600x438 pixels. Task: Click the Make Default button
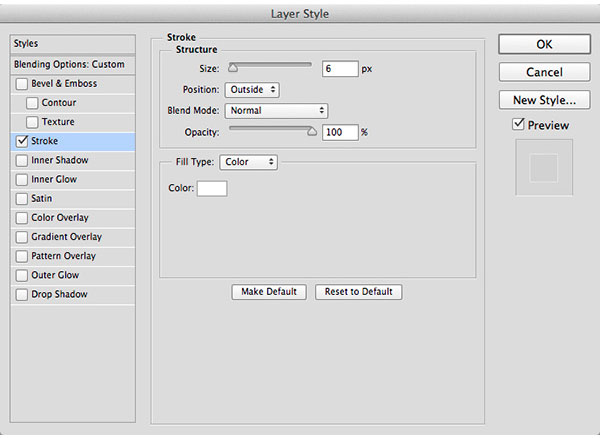(269, 292)
